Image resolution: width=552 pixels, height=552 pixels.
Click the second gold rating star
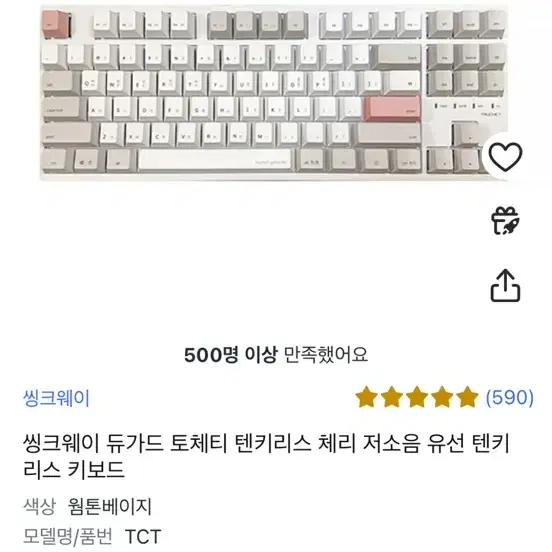pyautogui.click(x=391, y=397)
